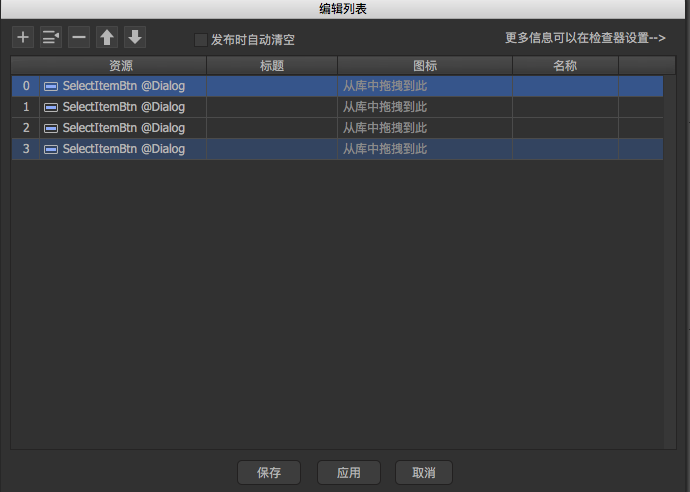This screenshot has height=492, width=690.
Task: Move selected item down with arrow
Action: click(x=135, y=38)
